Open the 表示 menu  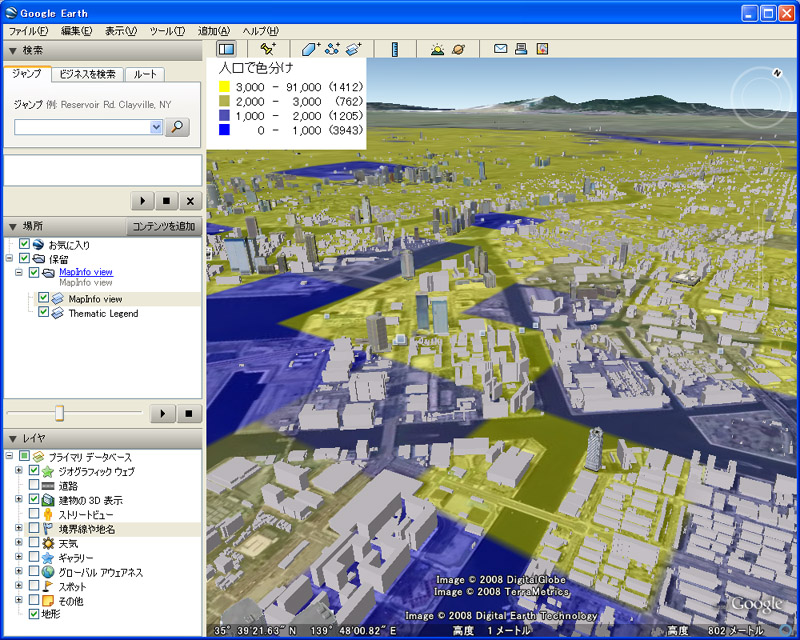pyautogui.click(x=121, y=31)
